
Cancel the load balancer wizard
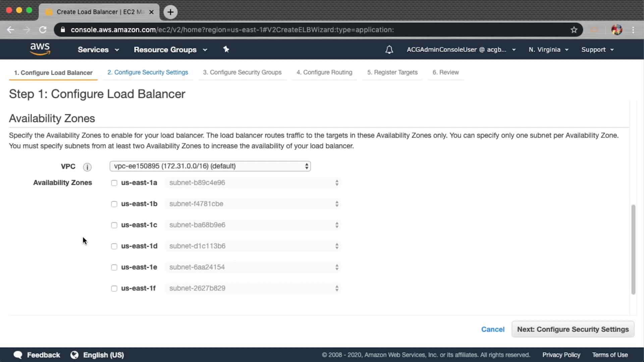click(492, 329)
